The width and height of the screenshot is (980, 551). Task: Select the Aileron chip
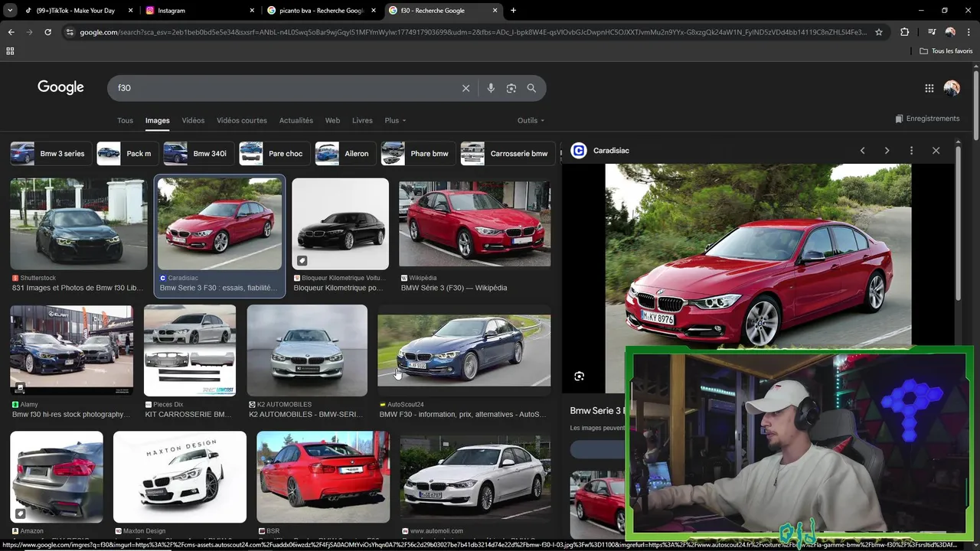click(x=345, y=153)
